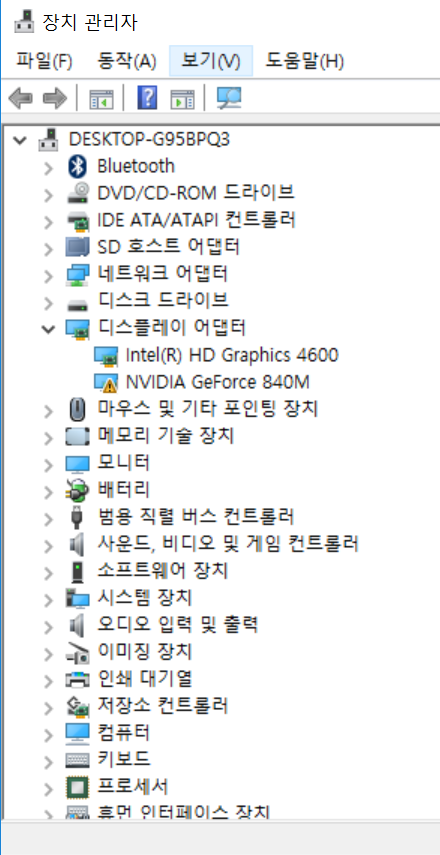440x855 pixels.
Task: Select the SD 호스트 어댑터 label
Action: [x=168, y=247]
